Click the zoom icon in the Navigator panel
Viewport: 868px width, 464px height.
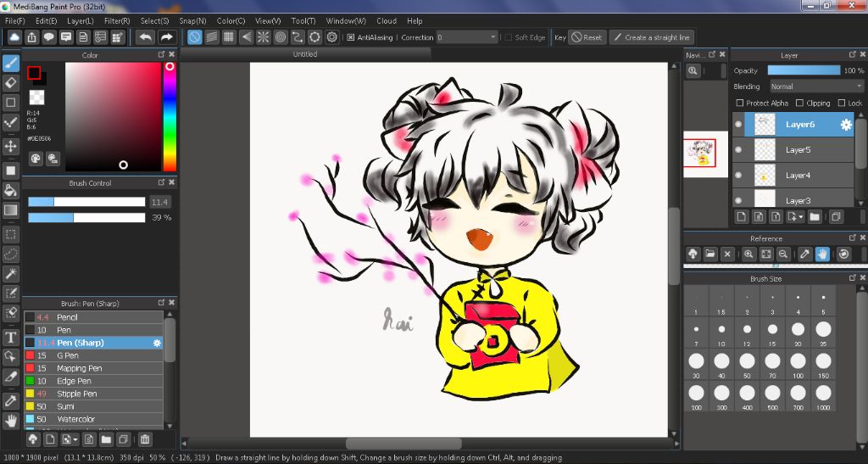pos(693,71)
